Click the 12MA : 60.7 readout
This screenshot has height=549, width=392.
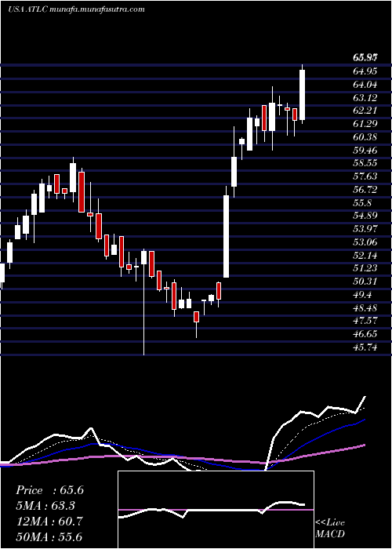[49, 522]
